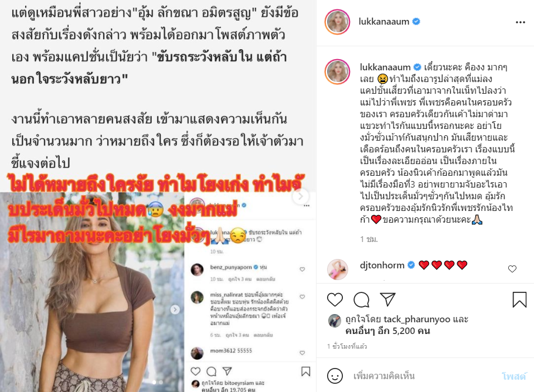Go to next image with the right arrow
Viewport: 534px width, 392px height.
pyautogui.click(x=301, y=196)
